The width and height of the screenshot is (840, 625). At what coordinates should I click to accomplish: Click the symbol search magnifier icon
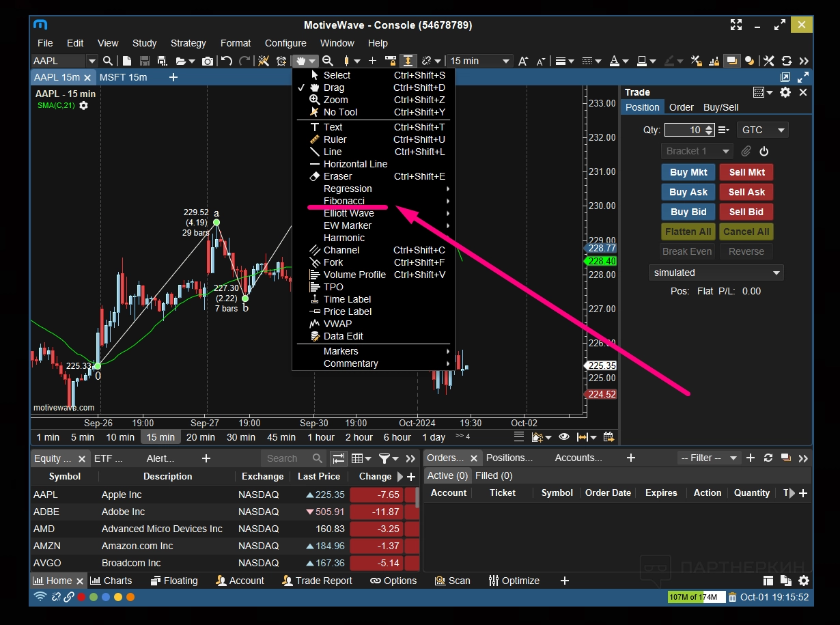pyautogui.click(x=108, y=61)
